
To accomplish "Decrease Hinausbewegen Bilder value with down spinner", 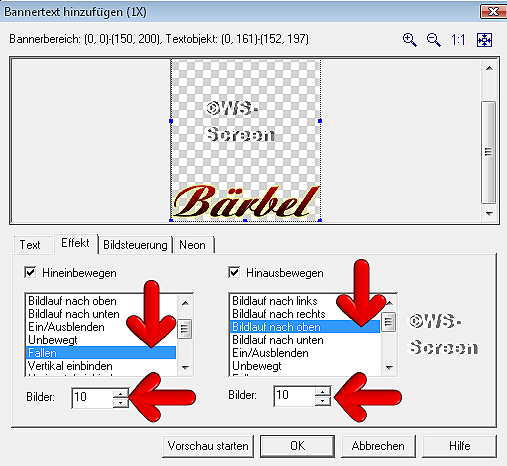I will coord(322,401).
